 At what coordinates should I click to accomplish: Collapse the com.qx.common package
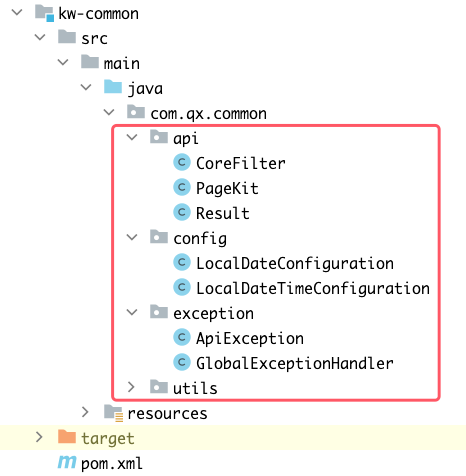click(x=109, y=112)
